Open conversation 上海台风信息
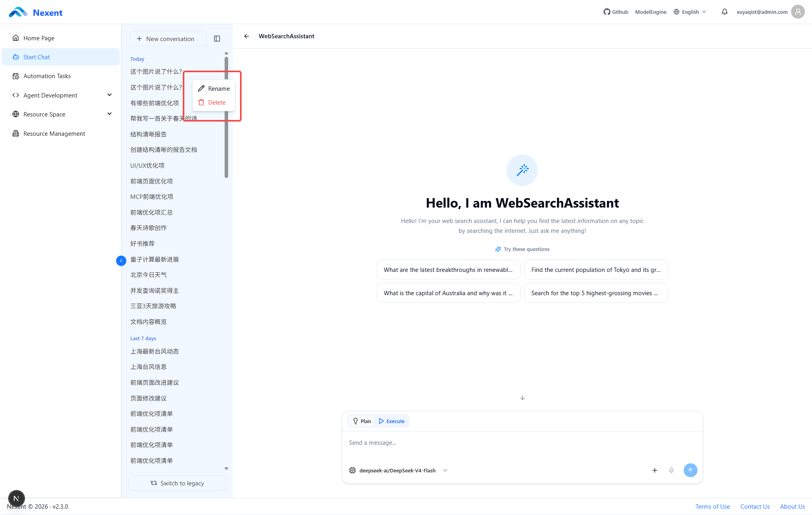This screenshot has height=515, width=812. (148, 367)
